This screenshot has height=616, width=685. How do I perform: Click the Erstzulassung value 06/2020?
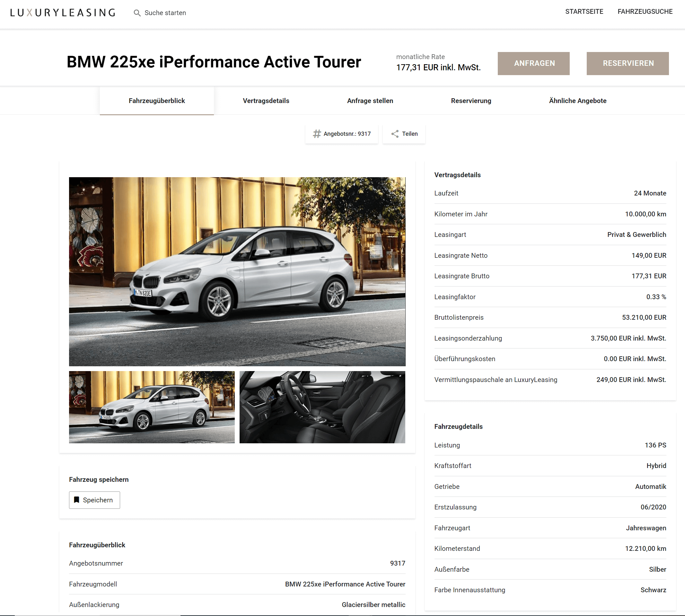(x=653, y=507)
